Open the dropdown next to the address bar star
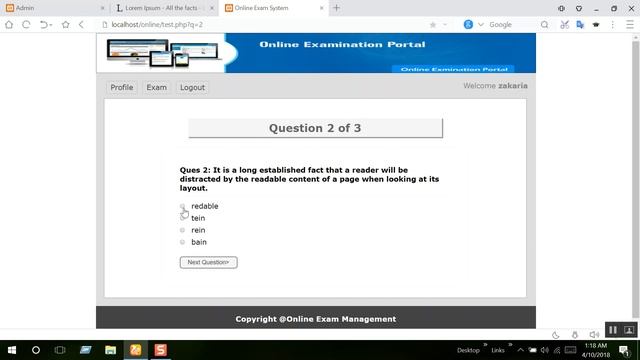 (445, 25)
